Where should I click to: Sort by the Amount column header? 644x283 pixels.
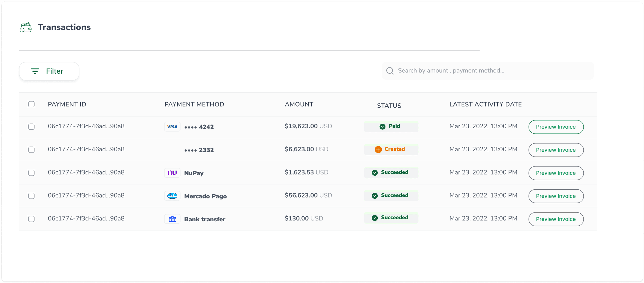point(299,105)
